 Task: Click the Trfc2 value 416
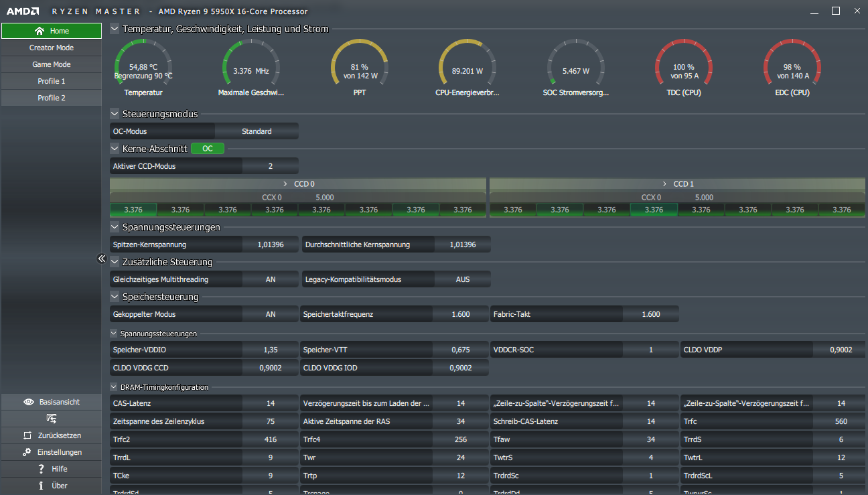coord(271,439)
